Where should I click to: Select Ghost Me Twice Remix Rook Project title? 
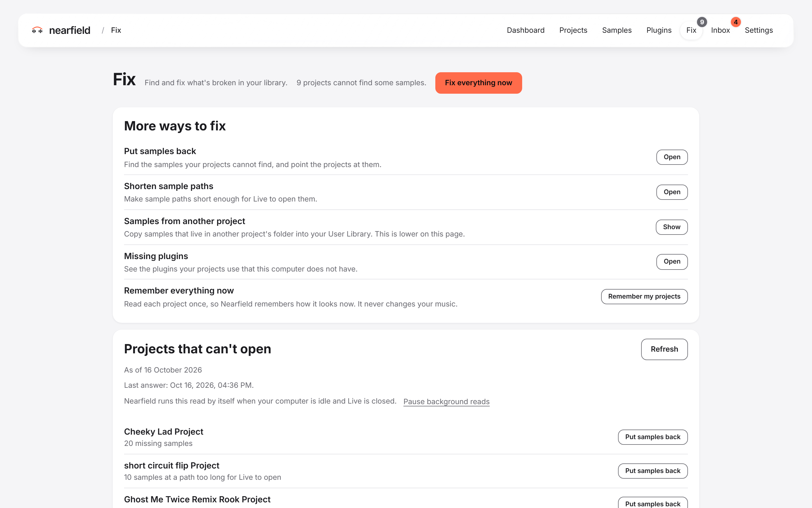[x=197, y=500]
